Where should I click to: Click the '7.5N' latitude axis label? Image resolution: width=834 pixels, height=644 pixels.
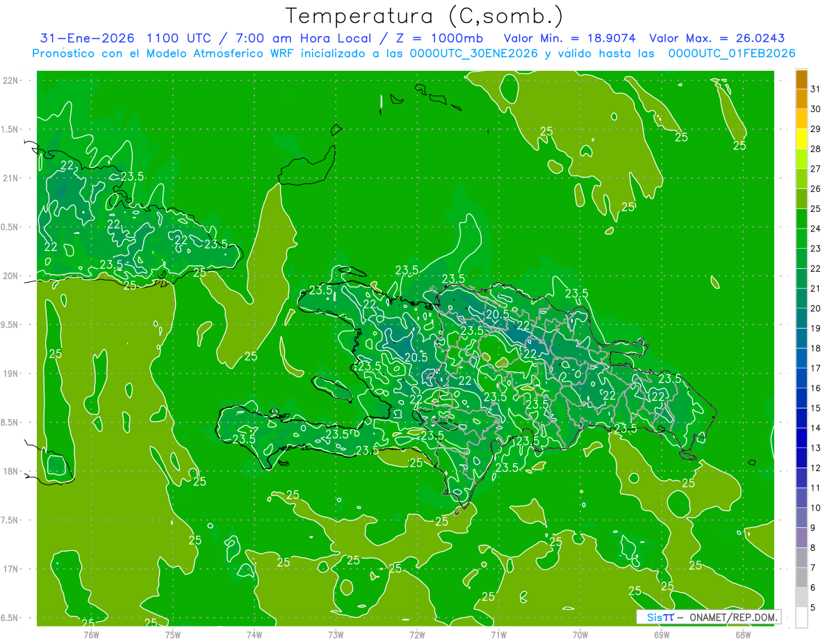pos(10,520)
